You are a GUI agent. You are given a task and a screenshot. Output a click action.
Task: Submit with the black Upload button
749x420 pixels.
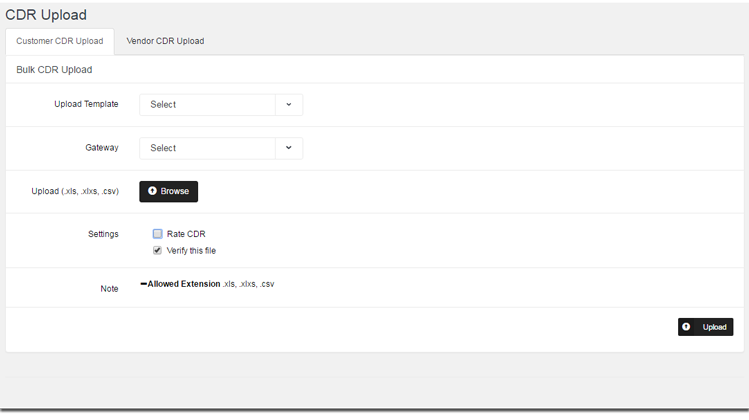click(705, 327)
